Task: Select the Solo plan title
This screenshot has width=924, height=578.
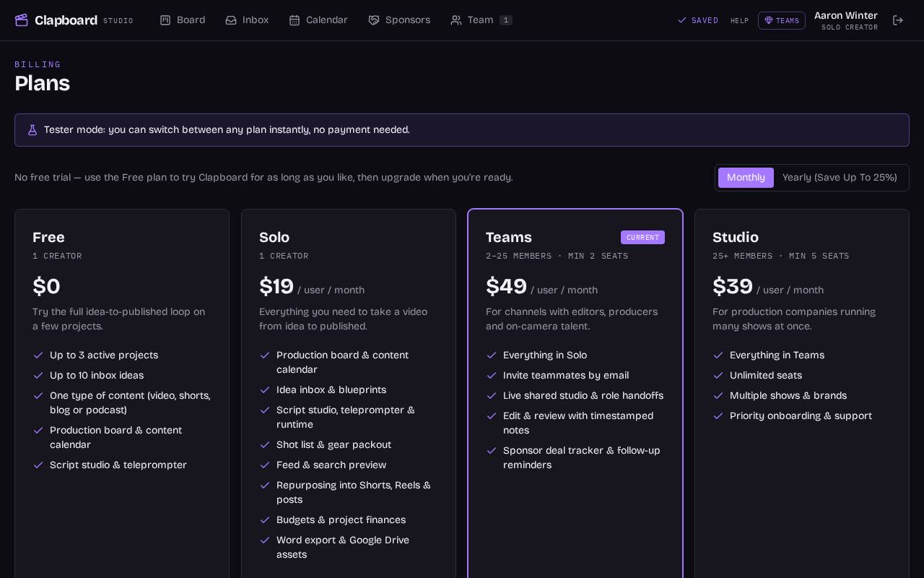Action: pos(274,238)
